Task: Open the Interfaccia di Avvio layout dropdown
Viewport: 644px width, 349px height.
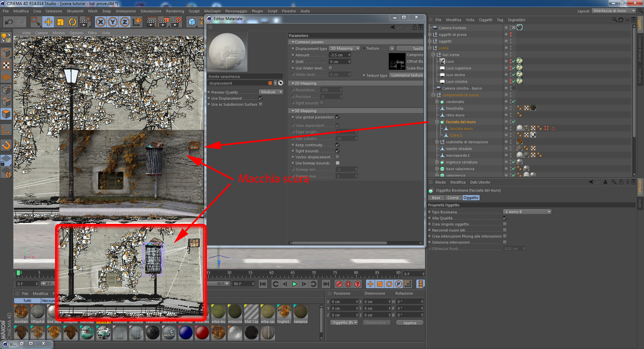Action: 614,11
